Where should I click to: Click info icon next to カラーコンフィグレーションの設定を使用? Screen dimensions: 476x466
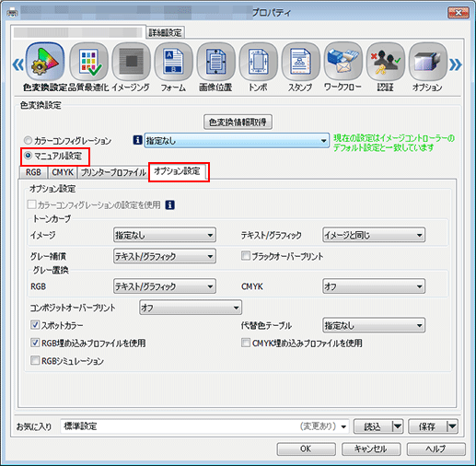(x=170, y=204)
